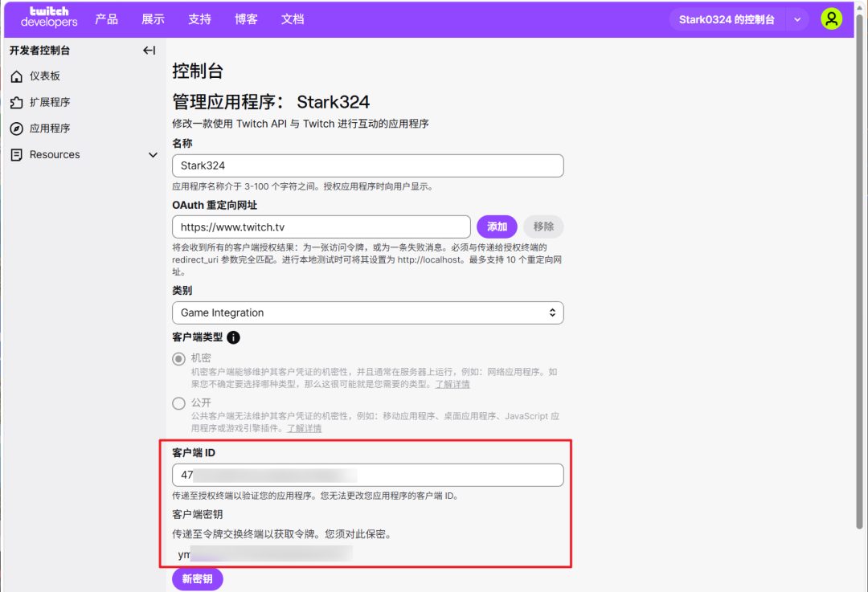Open the Stark0324 的控制台 button
This screenshot has height=592, width=868.
pyautogui.click(x=727, y=19)
